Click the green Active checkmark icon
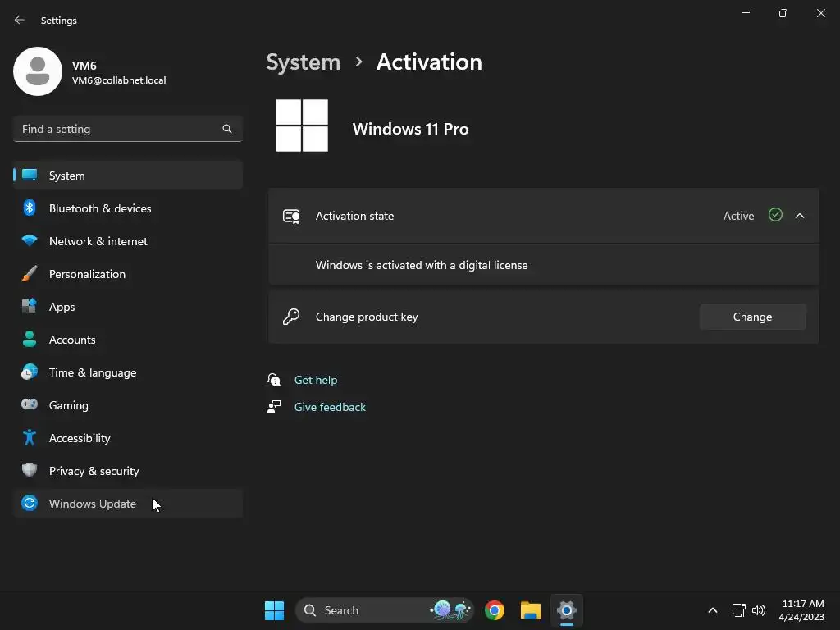The image size is (840, 630). (x=775, y=216)
